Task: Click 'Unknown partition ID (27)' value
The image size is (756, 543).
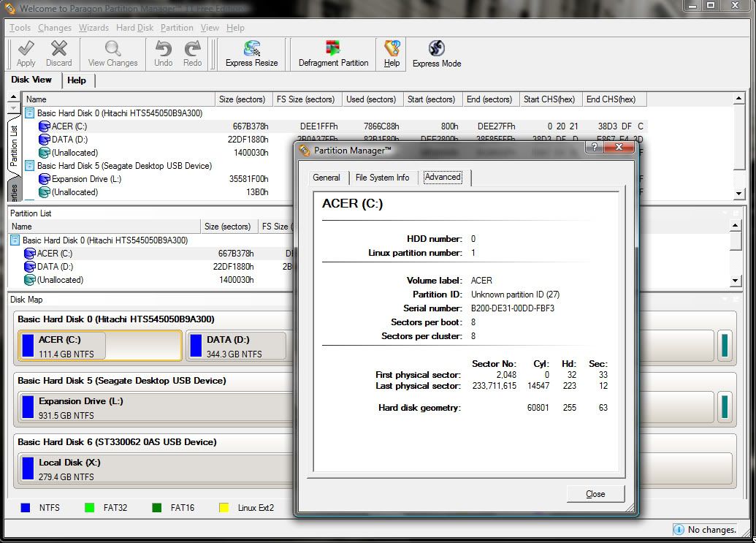Action: [x=515, y=295]
